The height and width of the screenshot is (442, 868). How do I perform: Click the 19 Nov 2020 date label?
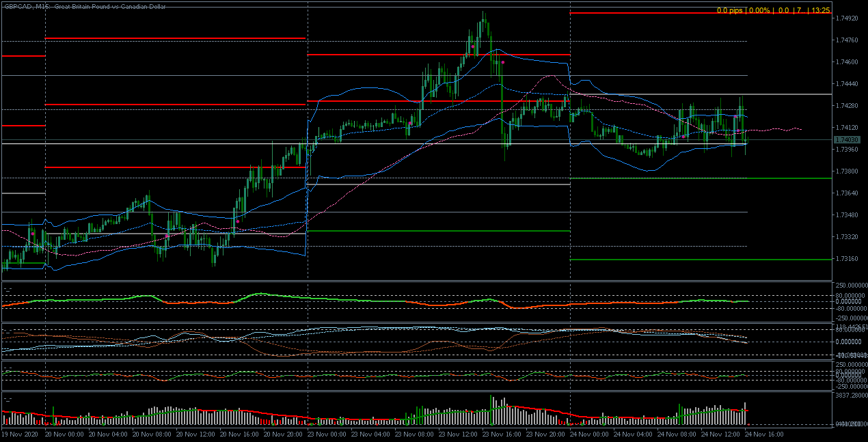coord(21,434)
